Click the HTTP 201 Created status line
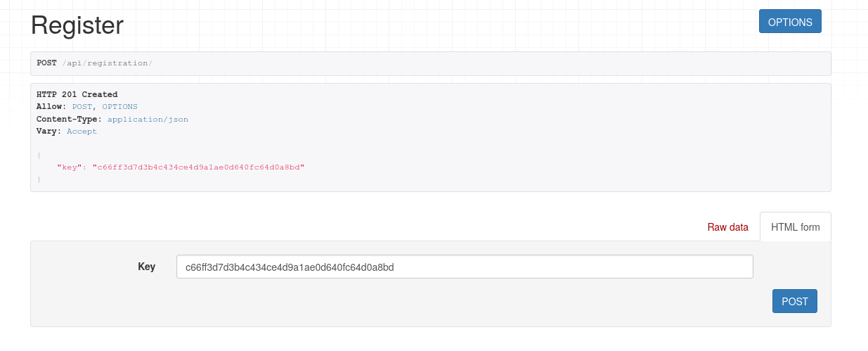Image resolution: width=868 pixels, height=351 pixels. [x=77, y=94]
